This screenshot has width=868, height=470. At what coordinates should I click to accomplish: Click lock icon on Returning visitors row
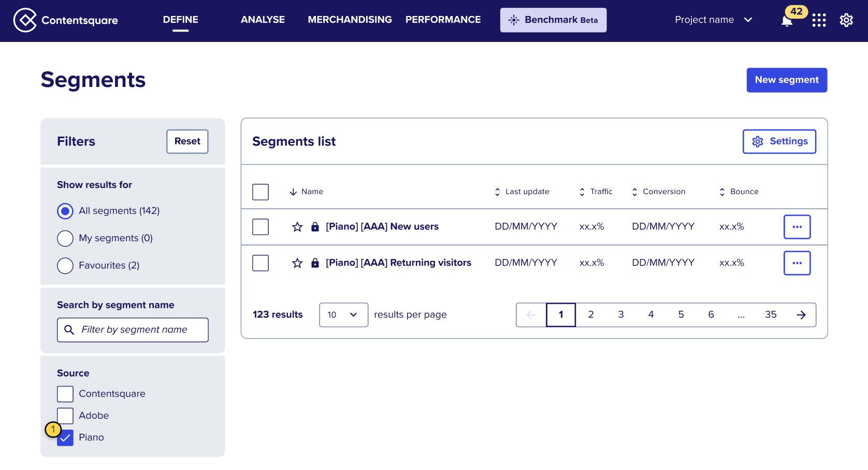315,263
